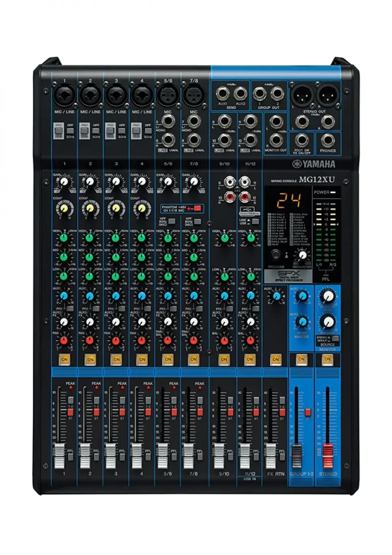Click the channel 1 MIC/LINE combo input
The image size is (392, 555).
pyautogui.click(x=64, y=94)
